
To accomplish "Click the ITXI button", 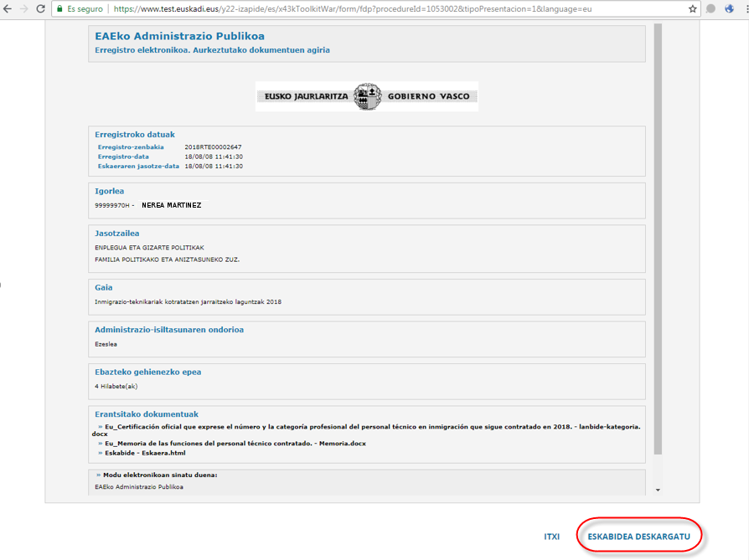I will (551, 537).
